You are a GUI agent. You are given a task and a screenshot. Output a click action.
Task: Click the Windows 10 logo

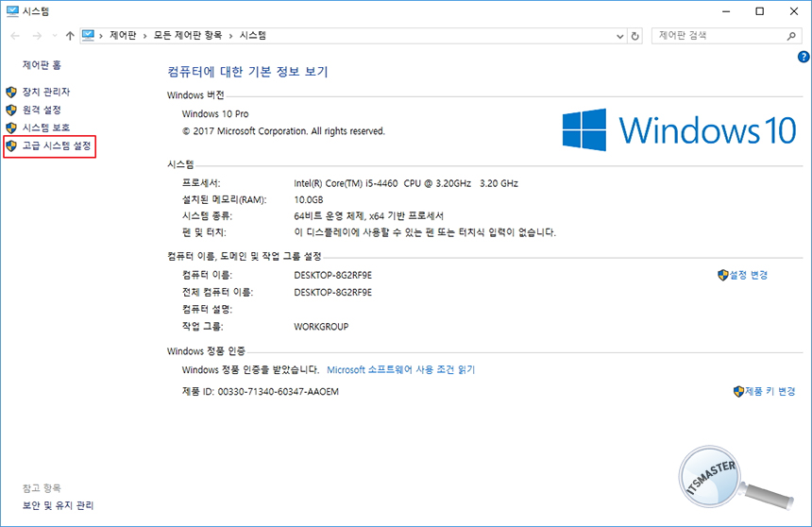(680, 129)
